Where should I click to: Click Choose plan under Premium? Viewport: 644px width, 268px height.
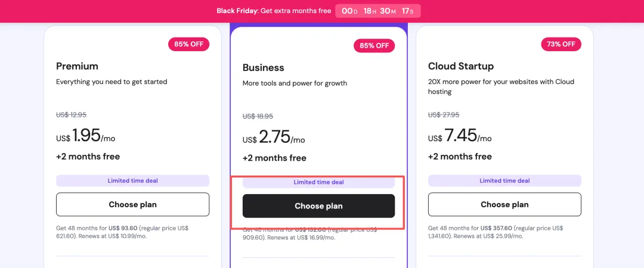pos(132,204)
